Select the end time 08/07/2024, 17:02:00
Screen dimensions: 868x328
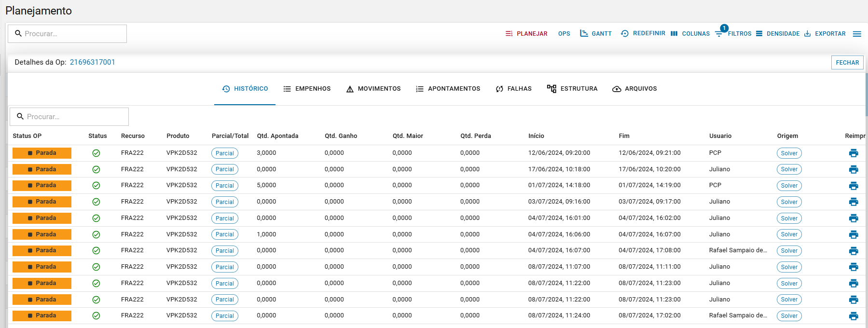(649, 315)
